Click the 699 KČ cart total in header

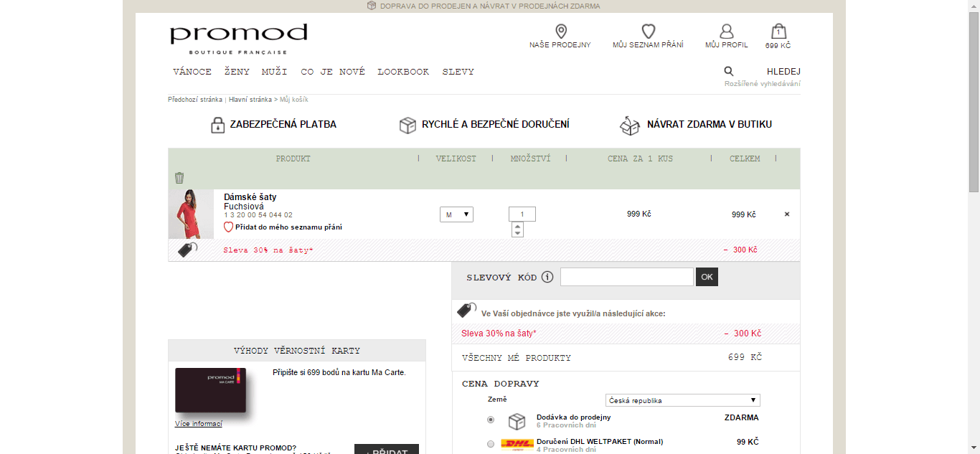tap(778, 46)
